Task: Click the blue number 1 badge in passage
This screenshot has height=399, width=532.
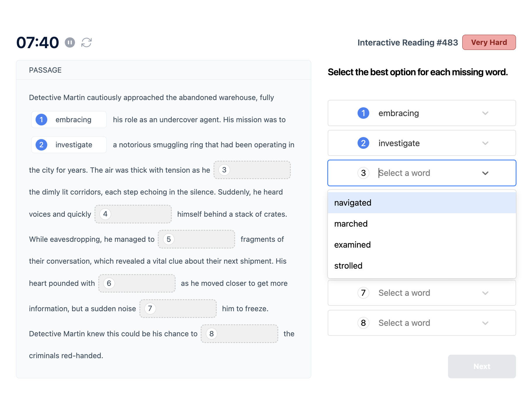Action: pos(41,120)
